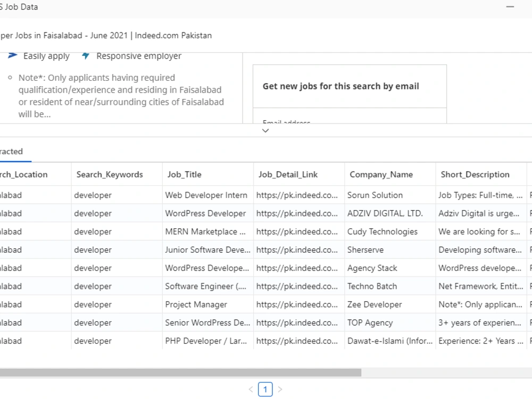Open the Extracted data tab

click(12, 151)
